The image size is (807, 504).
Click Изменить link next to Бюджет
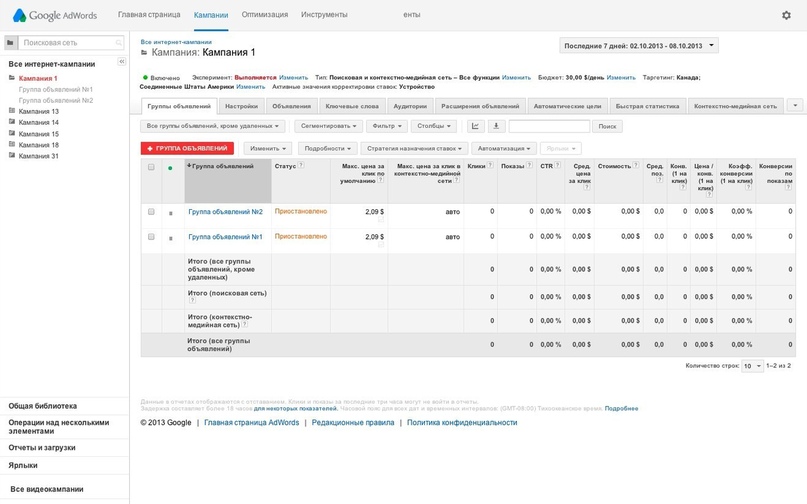pos(621,78)
